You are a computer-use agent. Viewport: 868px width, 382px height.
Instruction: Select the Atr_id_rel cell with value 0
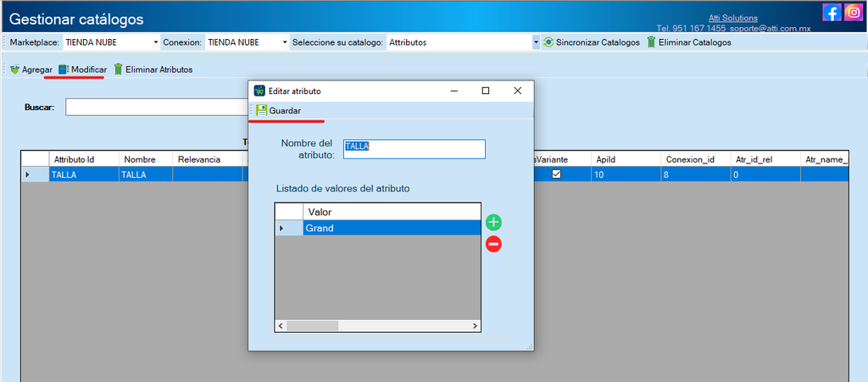(765, 174)
